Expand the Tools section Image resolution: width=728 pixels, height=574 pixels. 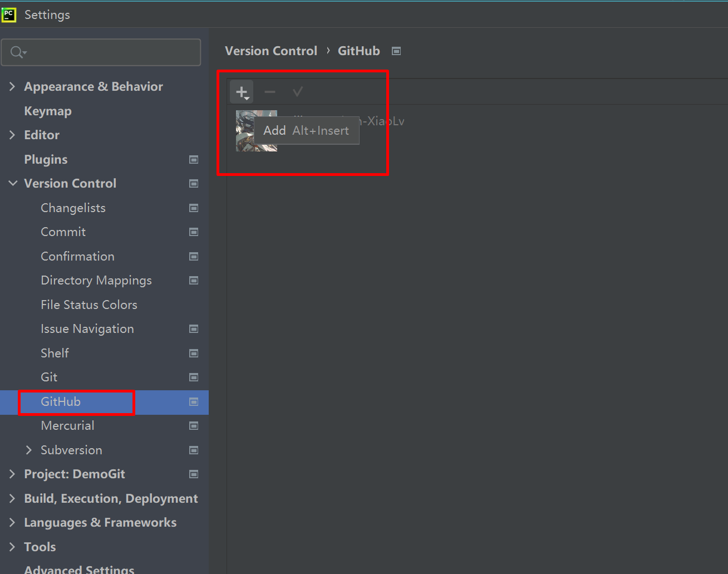click(12, 547)
